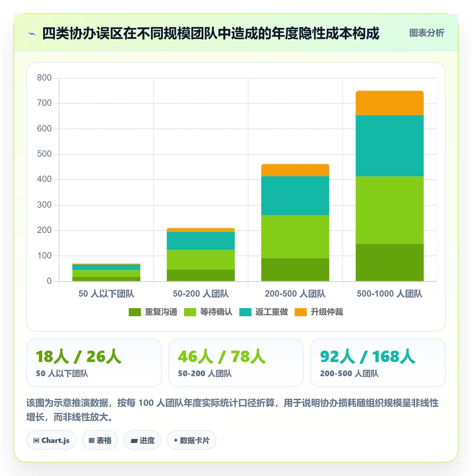Click the 50 人以下团队 axis label

coord(107,294)
